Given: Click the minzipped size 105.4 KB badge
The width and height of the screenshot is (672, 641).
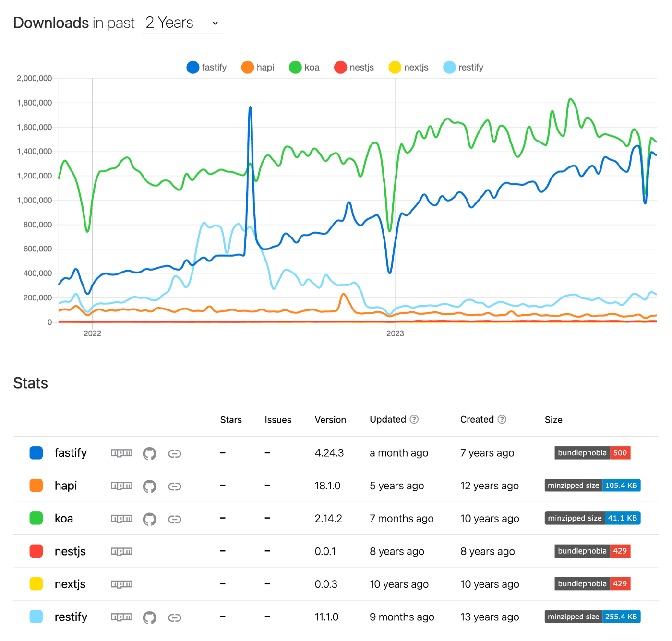Looking at the screenshot, I should coord(592,486).
